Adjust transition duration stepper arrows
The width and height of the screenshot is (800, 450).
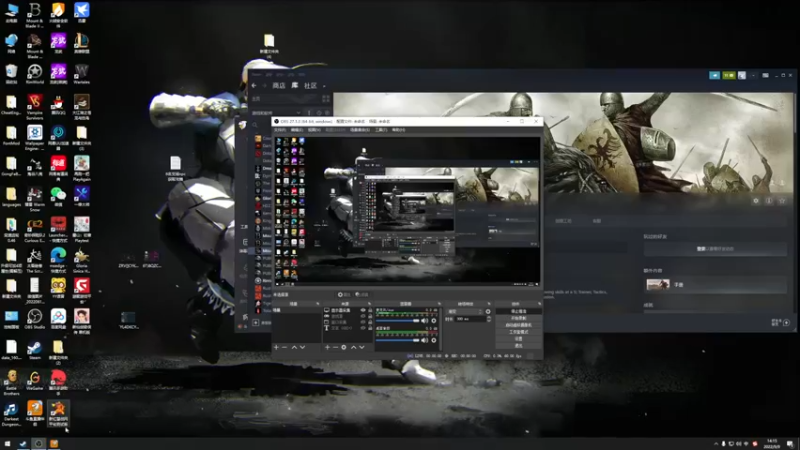pyautogui.click(x=489, y=319)
